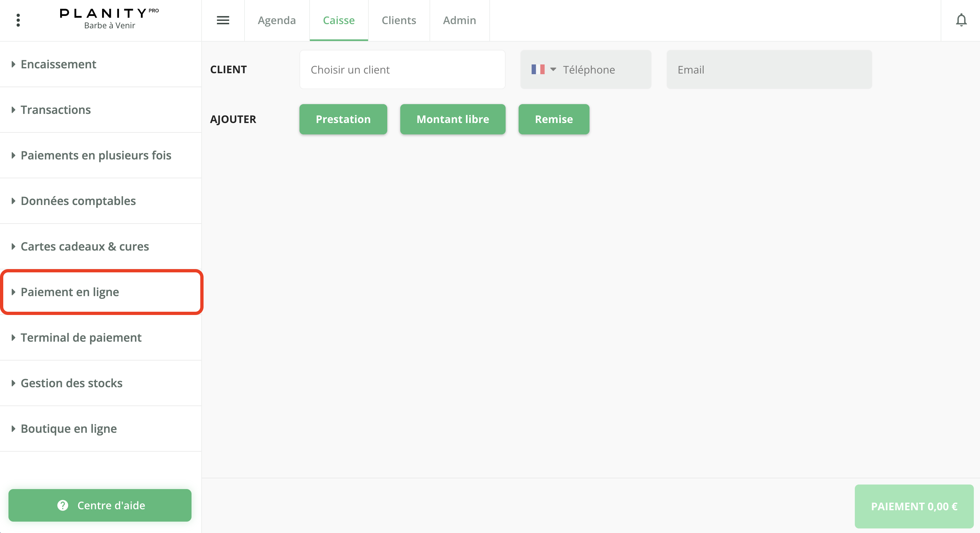Open the notifications bell
This screenshot has height=533, width=980.
961,20
